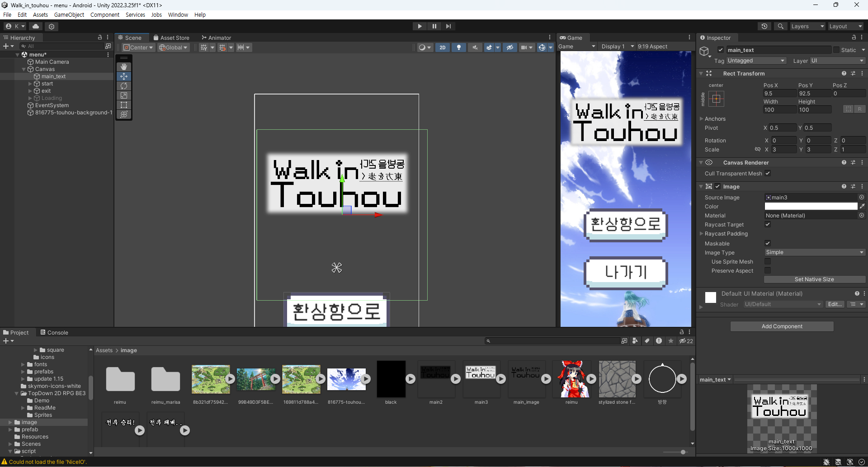Click the Assets breadcrumb link
Viewport: 868px width, 467px height.
[104, 350]
